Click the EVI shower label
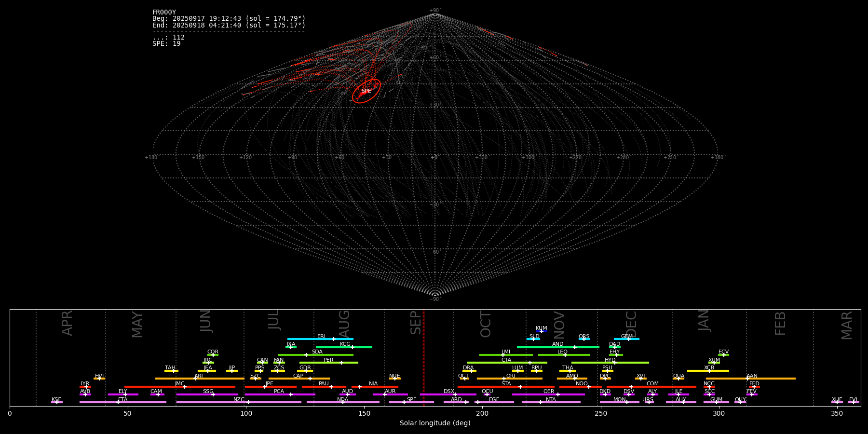Viewport: 868px width, 434px height. pos(853,400)
